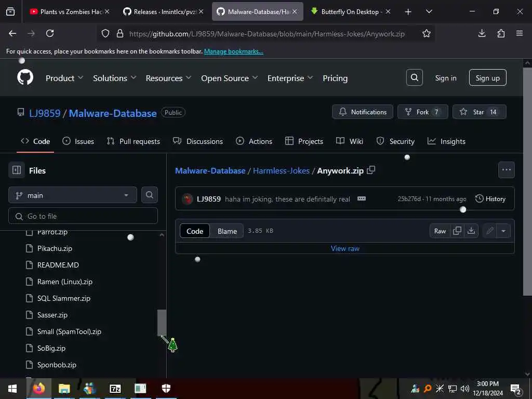
Task: Search the file tree magnifier button
Action: [x=149, y=195]
